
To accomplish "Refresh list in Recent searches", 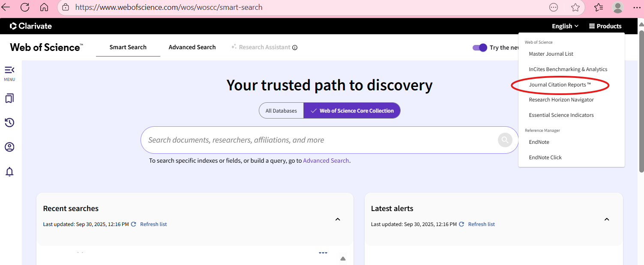I will [153, 224].
